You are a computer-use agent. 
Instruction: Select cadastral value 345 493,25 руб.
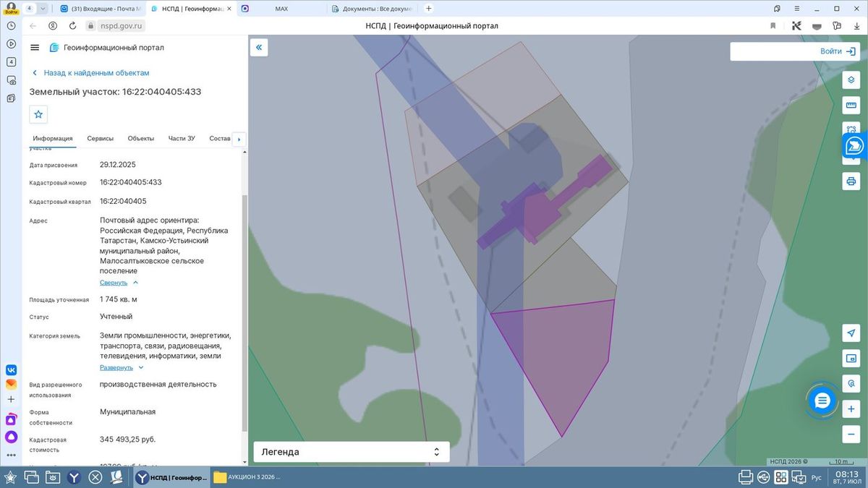point(127,440)
